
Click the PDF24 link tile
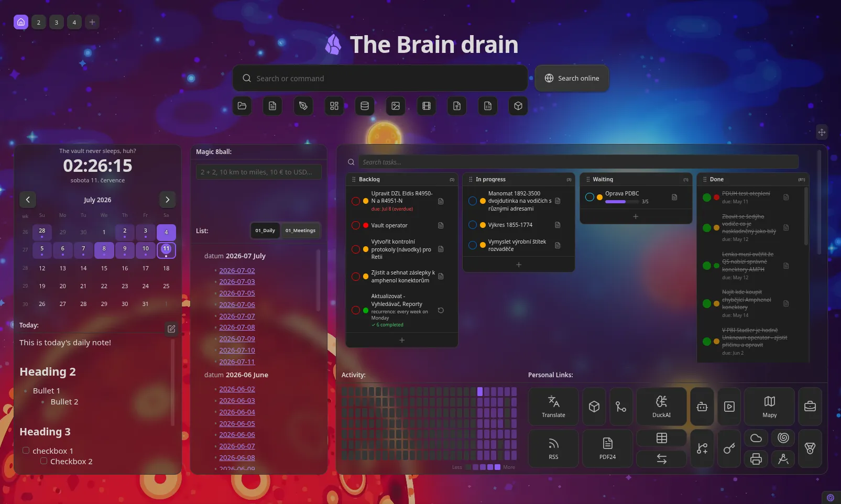click(x=607, y=448)
